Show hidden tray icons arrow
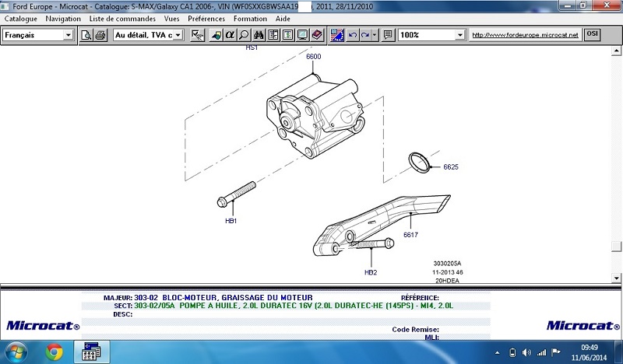This screenshot has width=623, height=364. click(498, 352)
